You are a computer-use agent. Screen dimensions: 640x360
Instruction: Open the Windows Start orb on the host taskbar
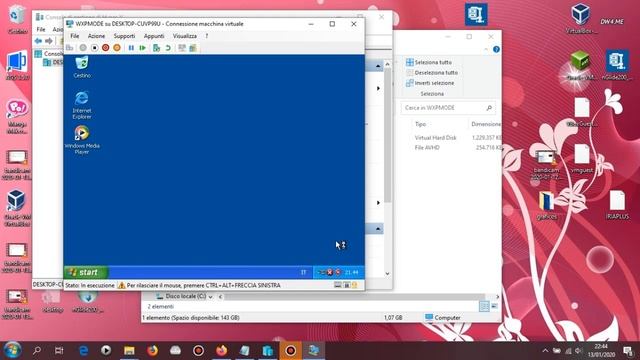pyautogui.click(x=12, y=350)
